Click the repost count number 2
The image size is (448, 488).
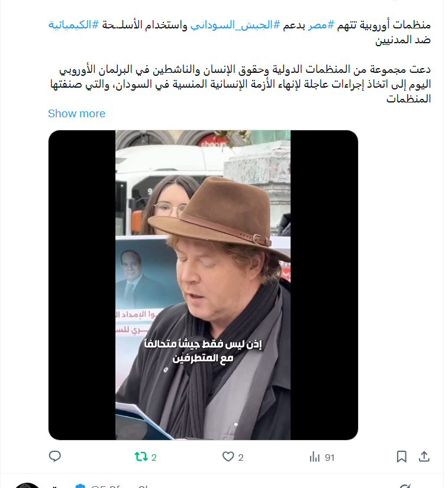154,457
